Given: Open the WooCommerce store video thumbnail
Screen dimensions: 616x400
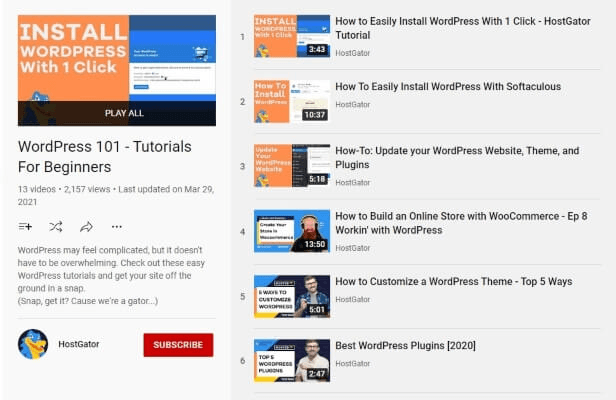Looking at the screenshot, I should [292, 231].
